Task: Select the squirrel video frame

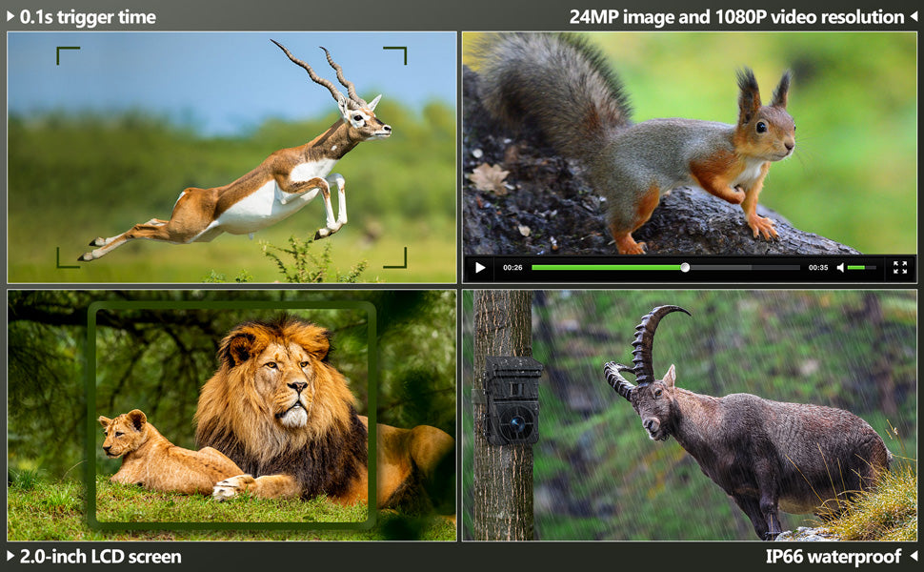Action: click(x=667, y=153)
